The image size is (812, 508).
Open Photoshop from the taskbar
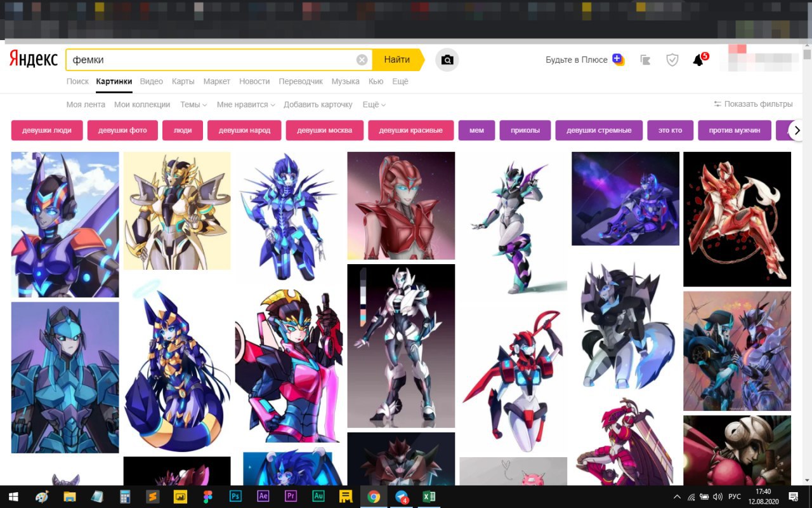pos(236,497)
